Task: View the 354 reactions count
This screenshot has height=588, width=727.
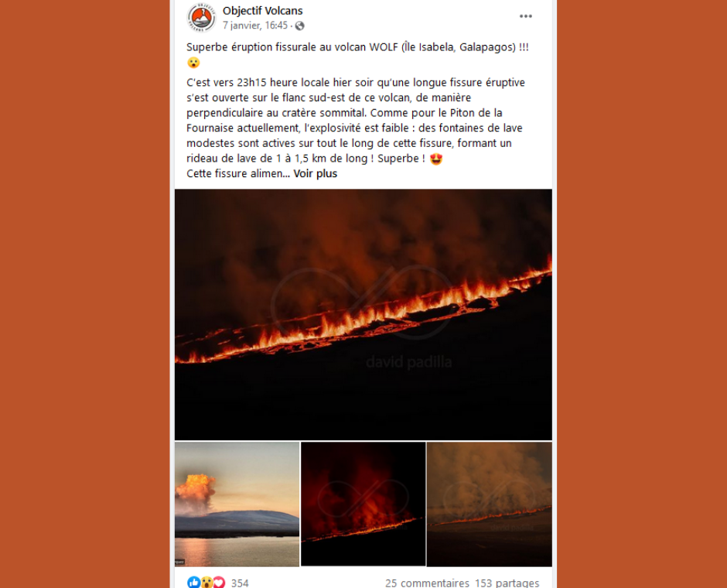Action: (x=240, y=583)
